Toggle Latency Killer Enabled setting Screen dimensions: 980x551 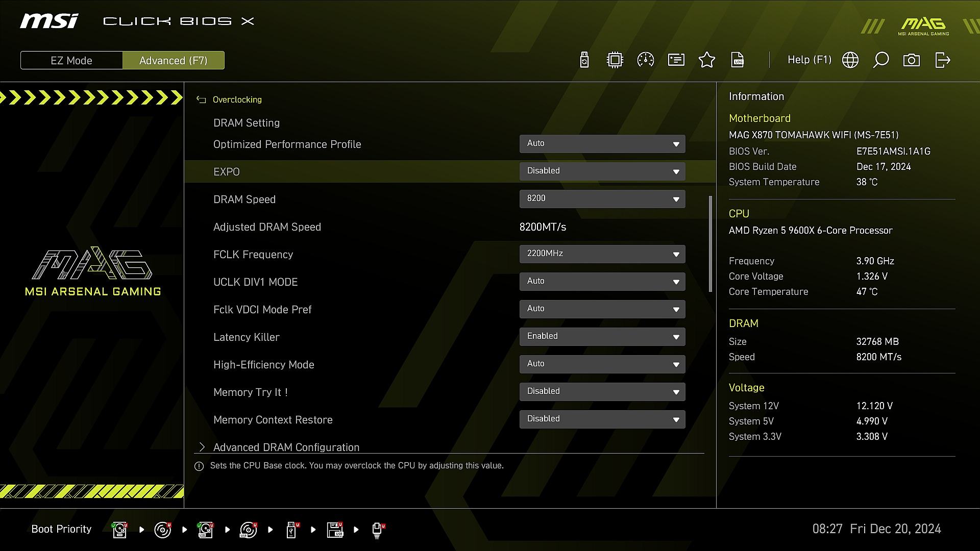pyautogui.click(x=602, y=337)
